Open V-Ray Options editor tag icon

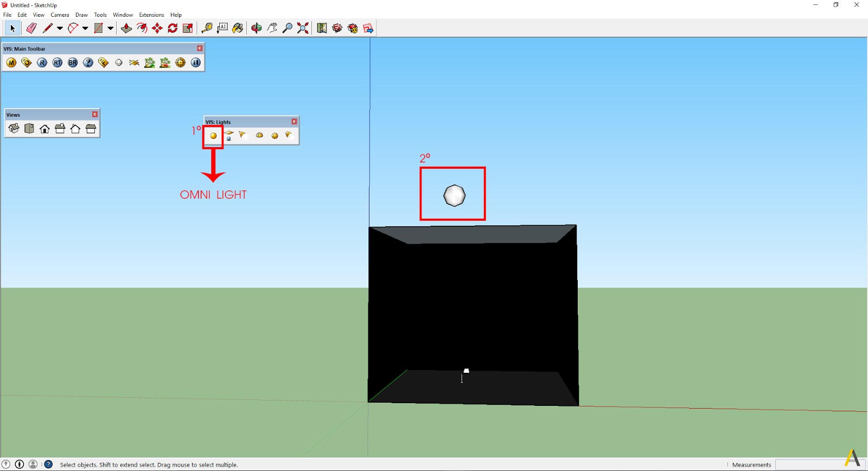click(27, 63)
